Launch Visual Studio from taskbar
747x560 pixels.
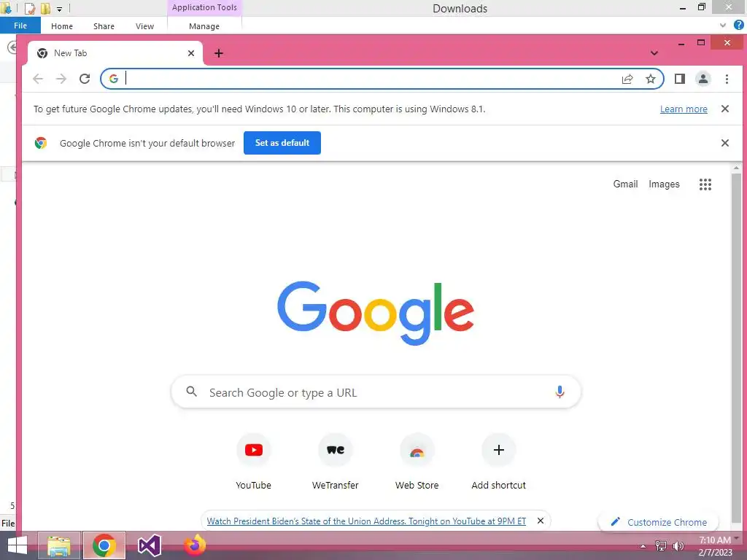149,545
